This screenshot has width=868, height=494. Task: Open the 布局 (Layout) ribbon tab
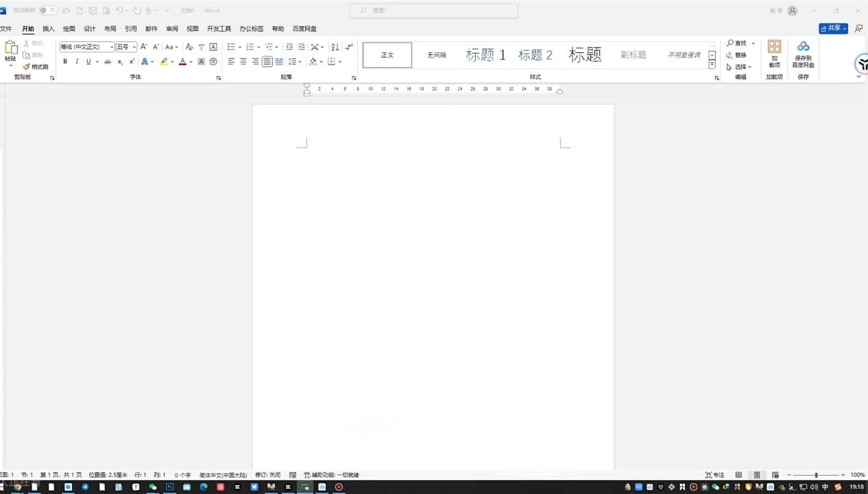point(110,29)
